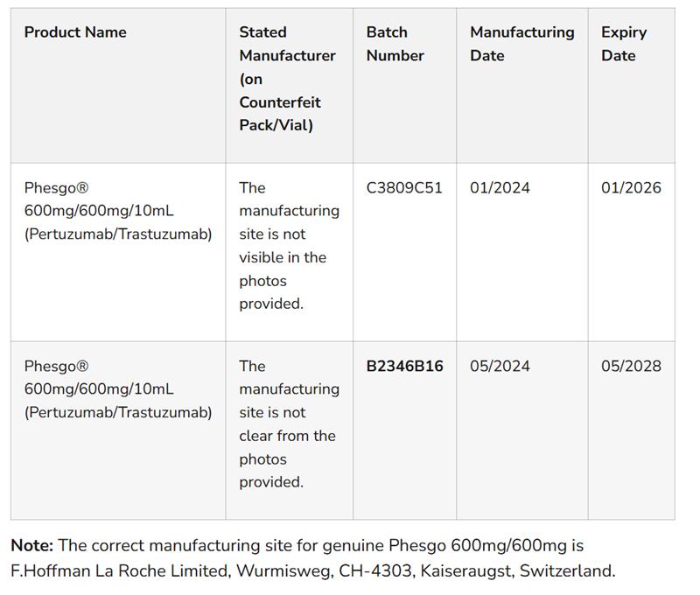Screen dimensions: 700x595
Task: Click the bold 'Note:' label
Action: click(x=31, y=546)
